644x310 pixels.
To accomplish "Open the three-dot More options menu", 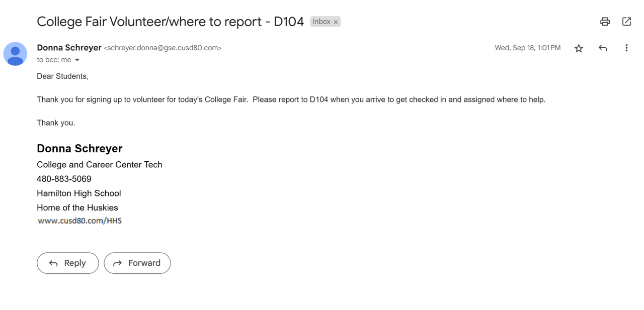I will click(x=626, y=48).
